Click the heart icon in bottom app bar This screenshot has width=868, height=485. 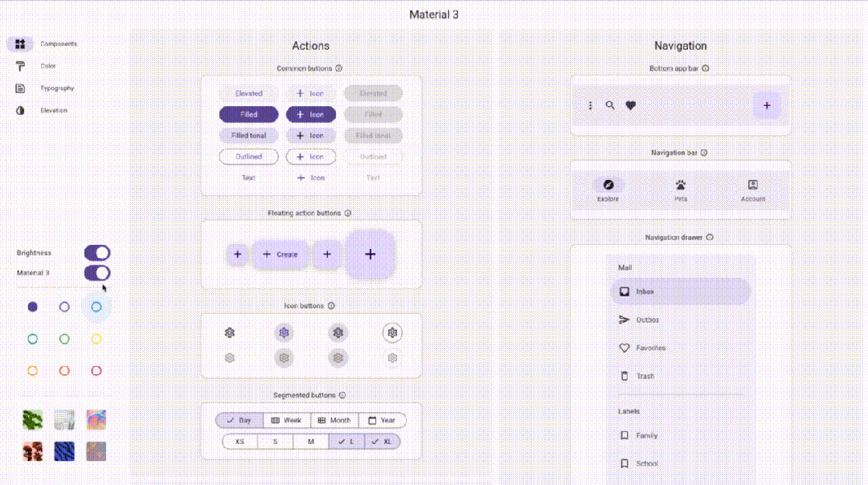pyautogui.click(x=631, y=105)
